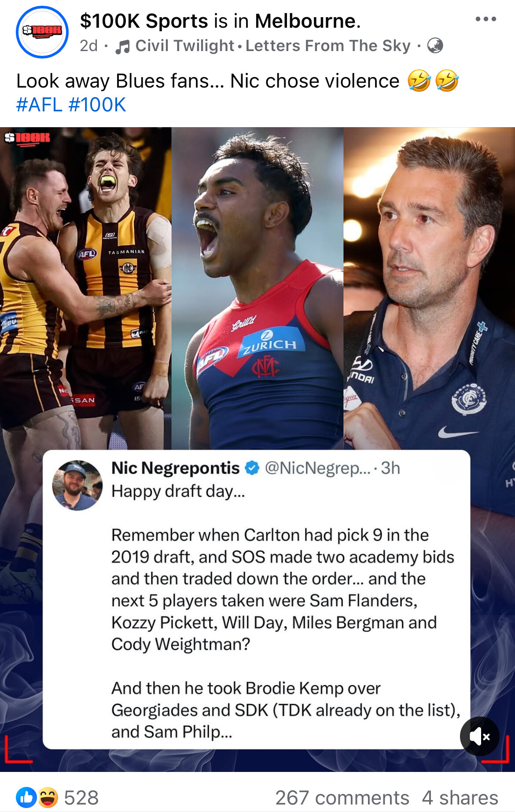Tap the laughing haha reaction icon
This screenshot has height=812, width=515.
(x=48, y=797)
